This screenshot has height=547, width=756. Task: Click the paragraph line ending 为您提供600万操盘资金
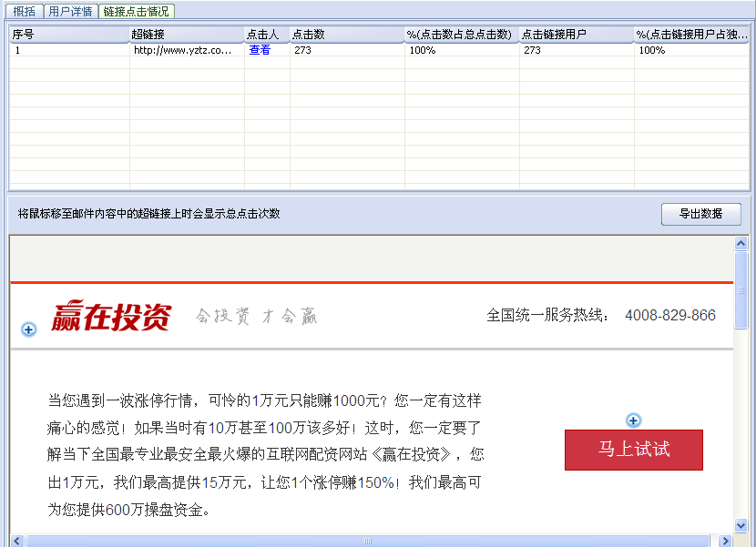click(x=128, y=510)
